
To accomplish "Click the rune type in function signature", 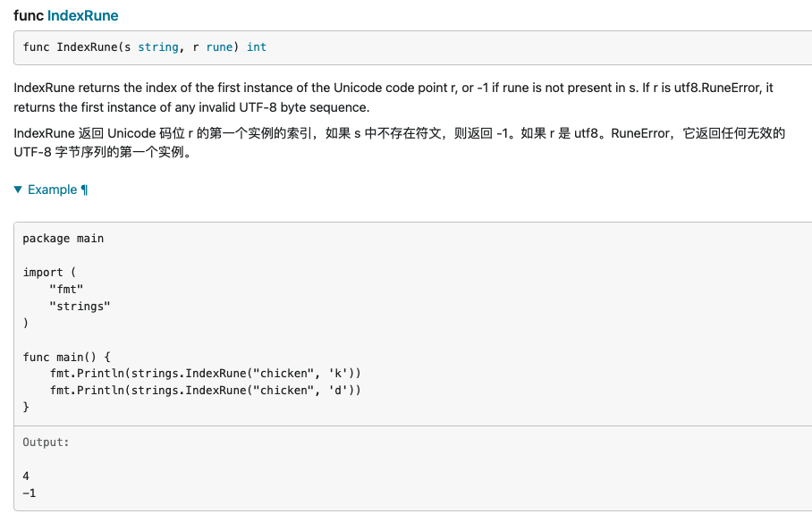I will (x=219, y=47).
